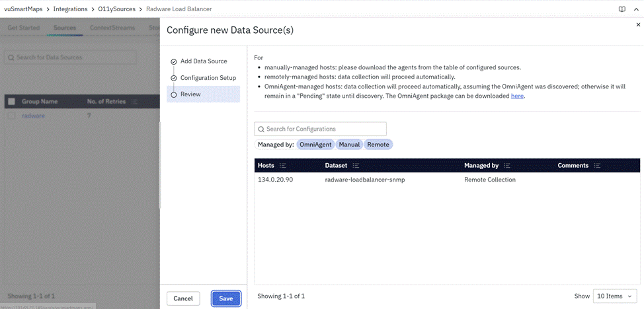Focus the Search for Configurations field
Image resolution: width=644 pixels, height=309 pixels.
click(x=321, y=129)
